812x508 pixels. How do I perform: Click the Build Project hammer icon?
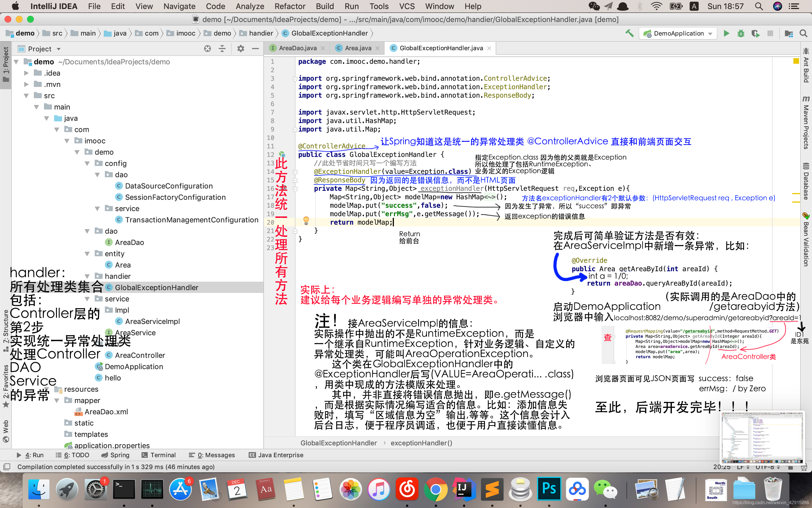pos(630,33)
